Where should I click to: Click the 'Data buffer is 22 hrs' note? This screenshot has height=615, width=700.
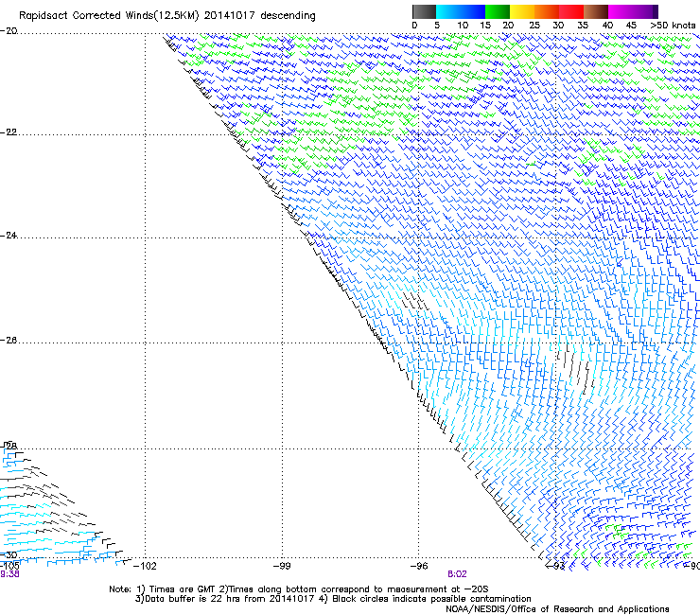pos(333,599)
